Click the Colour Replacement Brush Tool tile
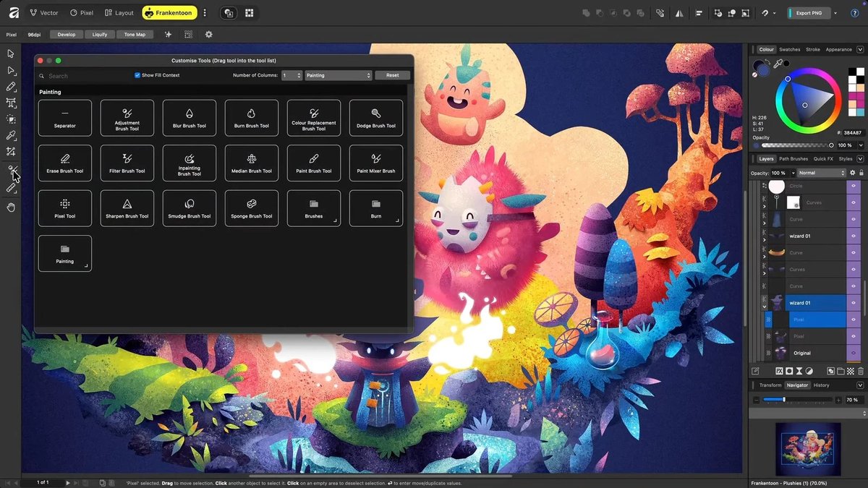868x488 pixels. (x=314, y=118)
